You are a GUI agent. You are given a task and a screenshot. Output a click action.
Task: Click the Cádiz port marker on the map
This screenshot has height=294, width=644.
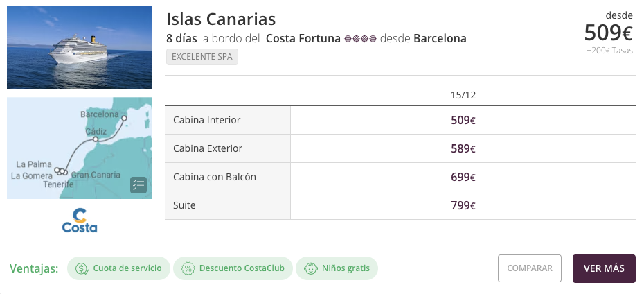coord(96,139)
